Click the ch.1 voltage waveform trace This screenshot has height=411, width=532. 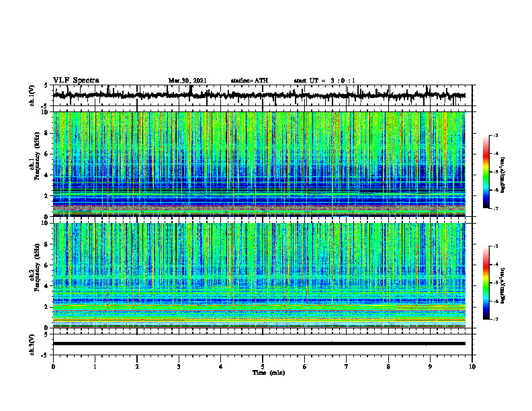coord(259,95)
